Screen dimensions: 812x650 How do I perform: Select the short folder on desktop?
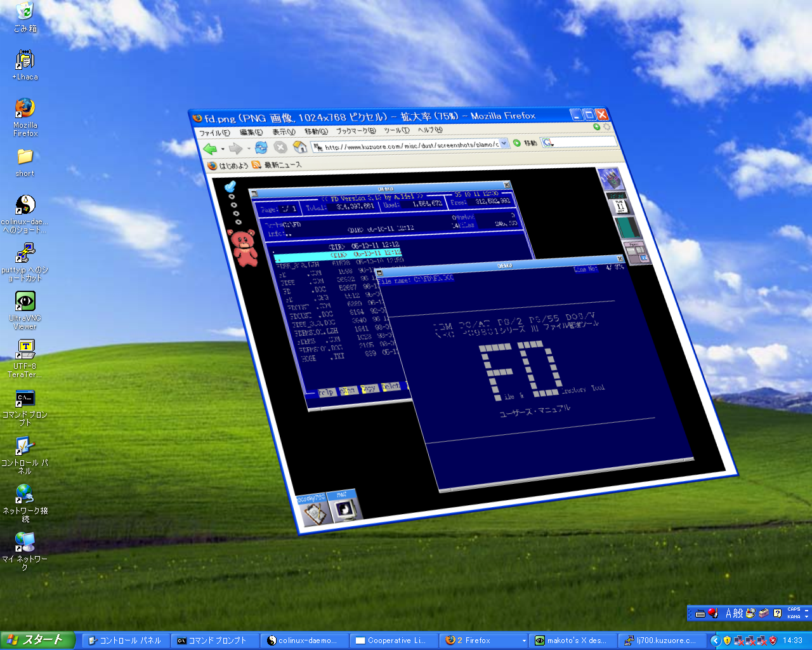tap(25, 162)
